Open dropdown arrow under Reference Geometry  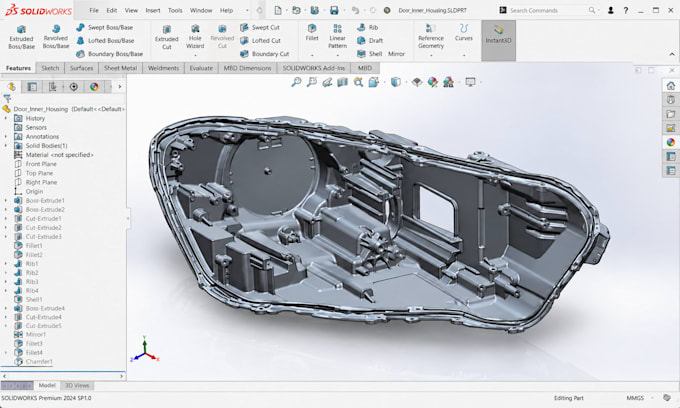pyautogui.click(x=431, y=55)
